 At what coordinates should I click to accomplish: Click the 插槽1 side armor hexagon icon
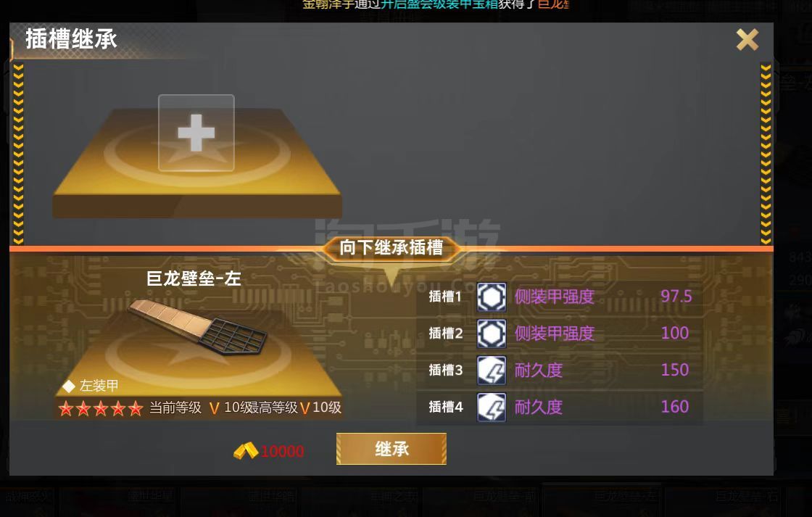492,297
